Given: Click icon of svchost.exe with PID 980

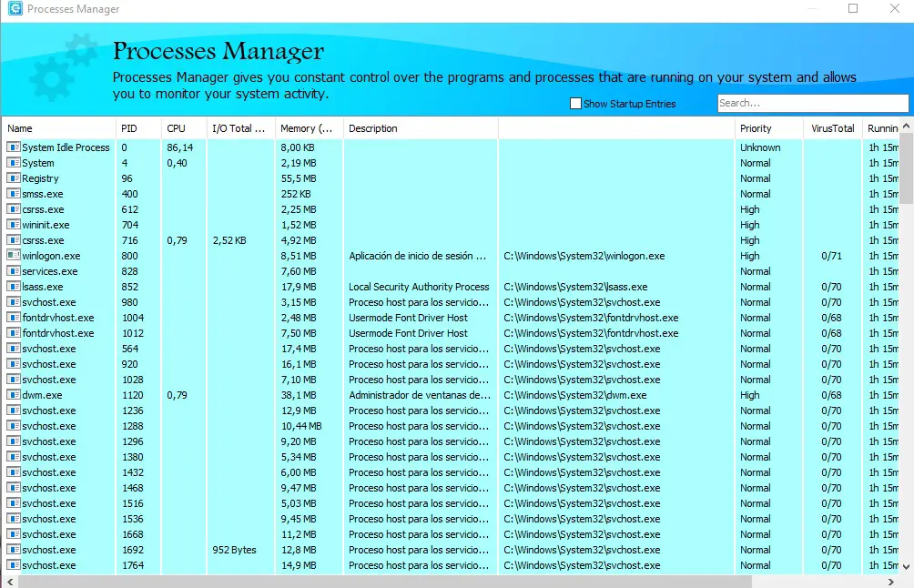Looking at the screenshot, I should click(x=14, y=302).
